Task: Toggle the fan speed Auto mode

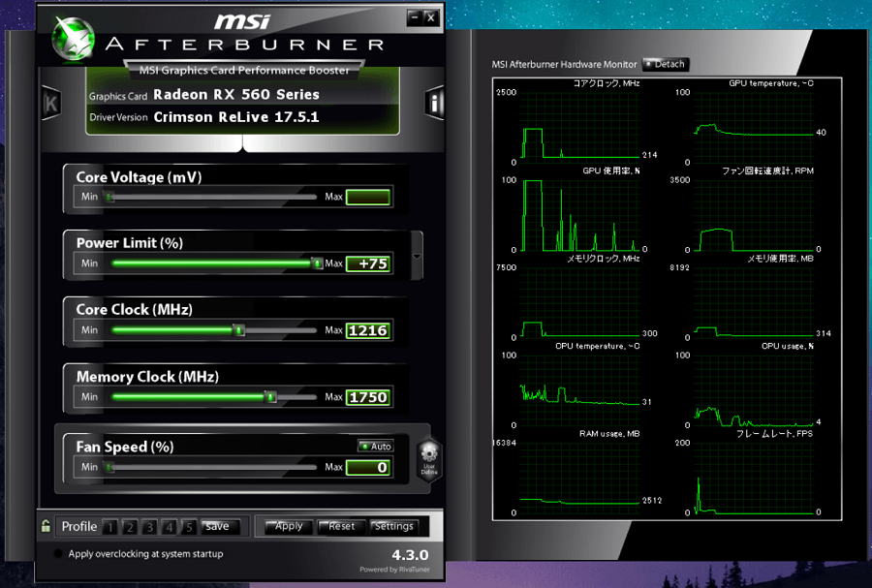Action: [375, 447]
